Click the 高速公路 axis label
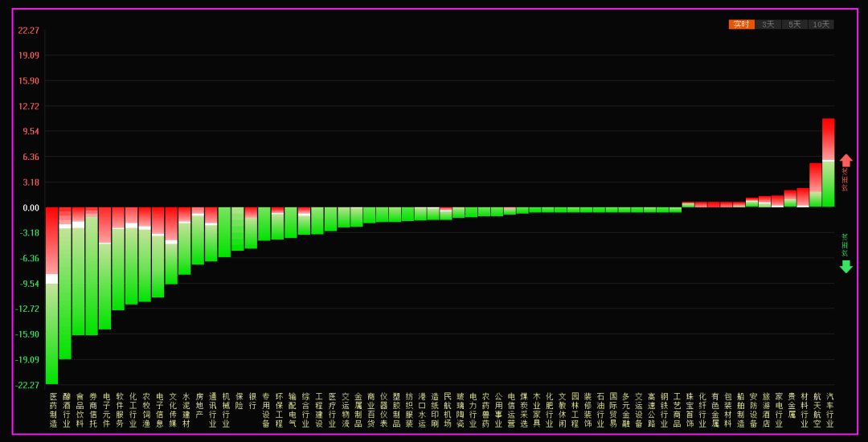This screenshot has width=868, height=442. [652, 410]
